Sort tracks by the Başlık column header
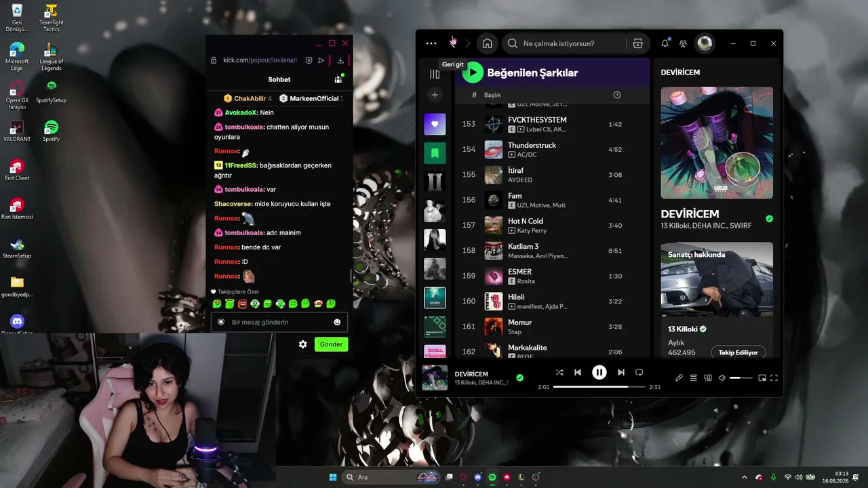This screenshot has height=488, width=868. pos(492,95)
